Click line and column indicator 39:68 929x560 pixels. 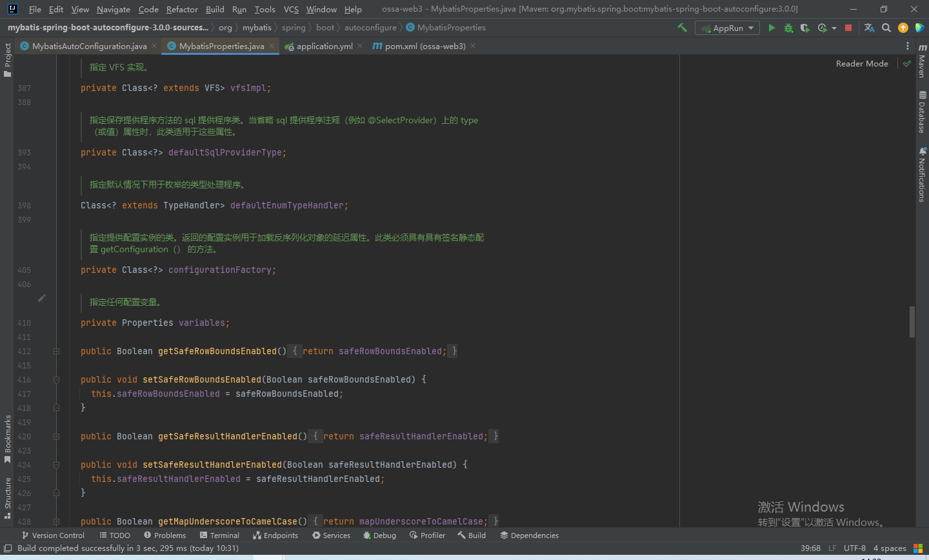click(x=810, y=548)
